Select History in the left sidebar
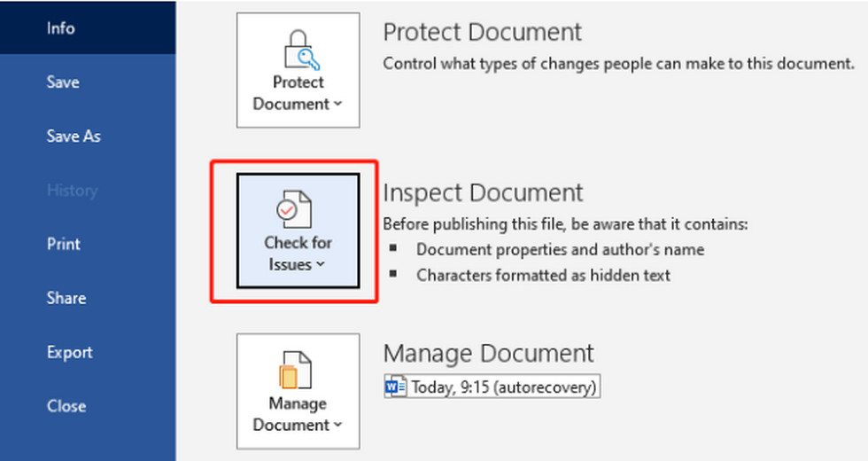This screenshot has width=868, height=461. (x=72, y=191)
